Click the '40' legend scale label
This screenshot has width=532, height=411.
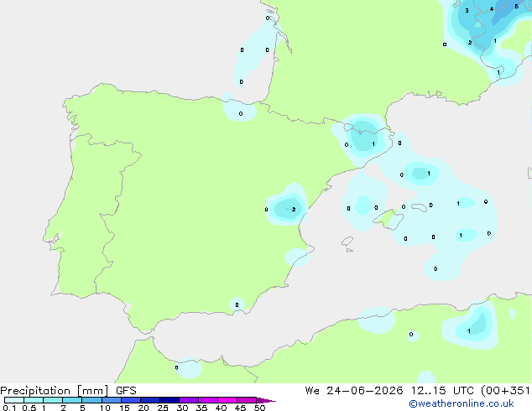(221, 408)
